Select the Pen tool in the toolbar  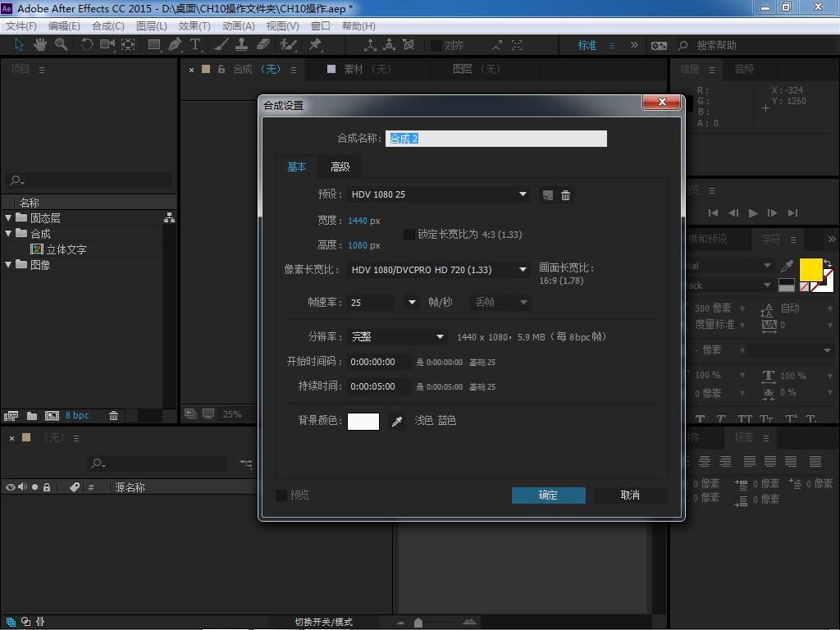[x=175, y=45]
